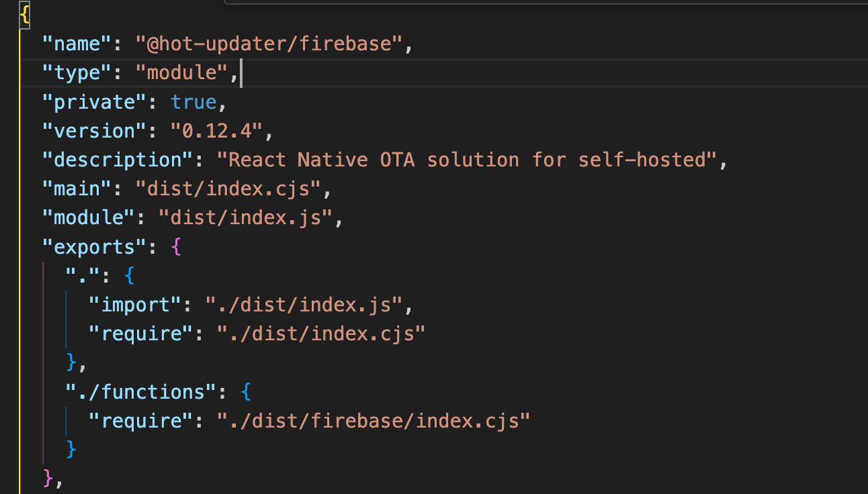
Task: Click the "require" key under "./functions"
Action: pyautogui.click(x=140, y=420)
